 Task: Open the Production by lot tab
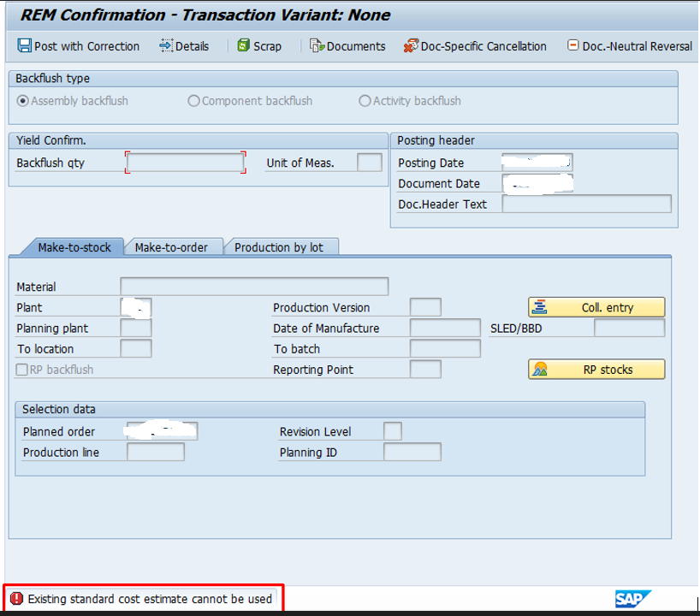279,247
